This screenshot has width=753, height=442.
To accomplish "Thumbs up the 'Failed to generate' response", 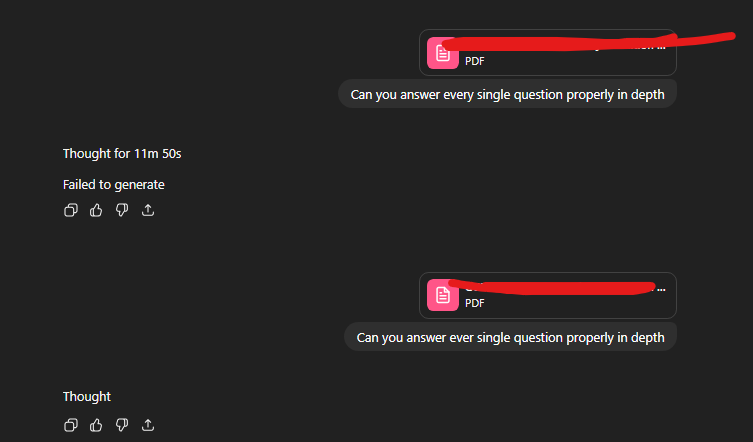I will 96,210.
